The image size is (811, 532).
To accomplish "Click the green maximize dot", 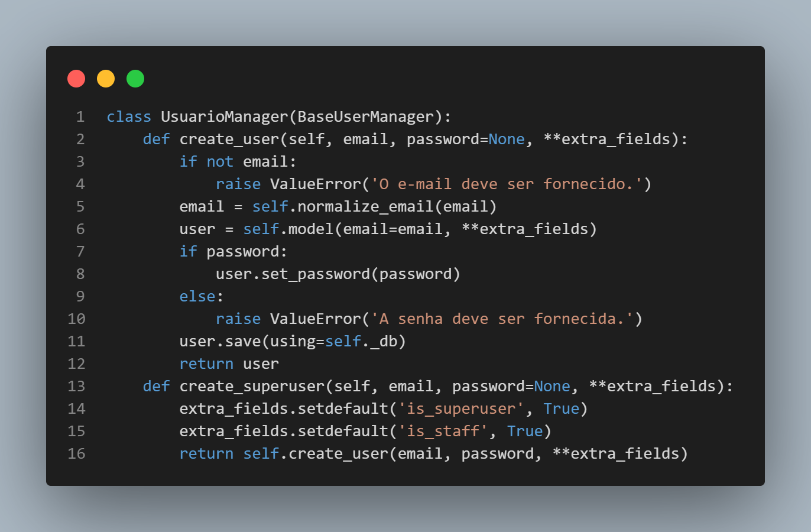I will [135, 79].
